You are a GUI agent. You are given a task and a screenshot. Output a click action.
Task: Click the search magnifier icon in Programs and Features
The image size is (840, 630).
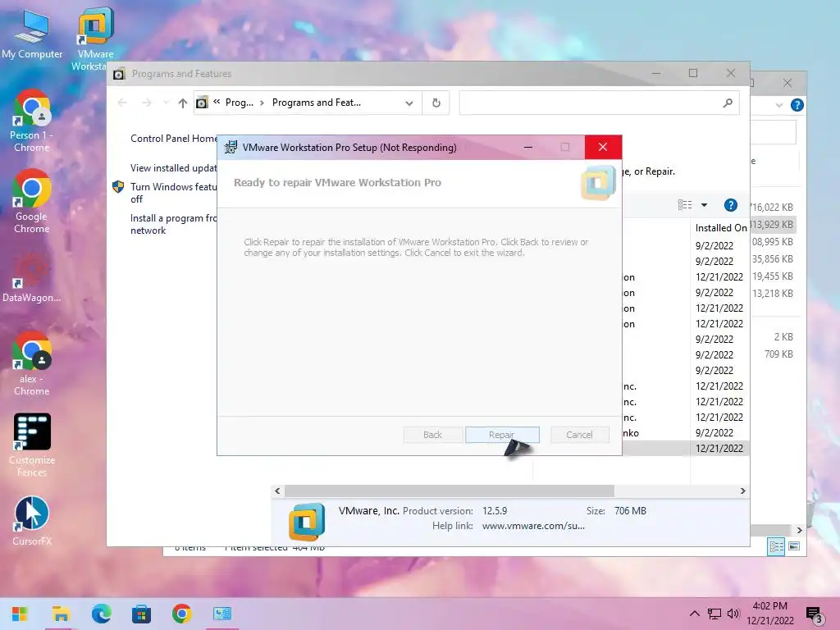tap(728, 103)
